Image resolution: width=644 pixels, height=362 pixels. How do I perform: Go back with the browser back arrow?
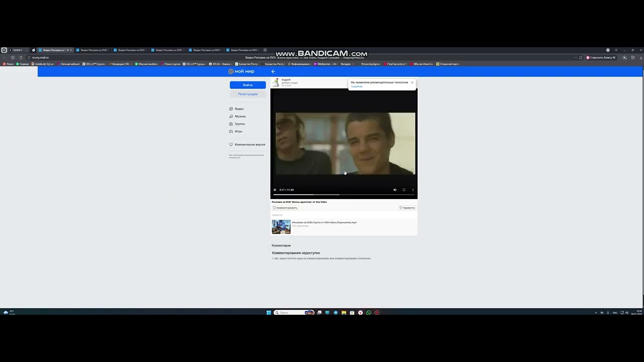(x=4, y=57)
